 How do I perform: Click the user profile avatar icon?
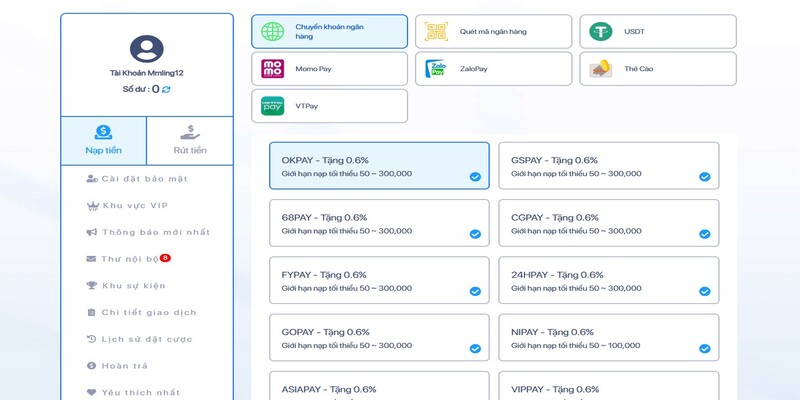pos(146,49)
